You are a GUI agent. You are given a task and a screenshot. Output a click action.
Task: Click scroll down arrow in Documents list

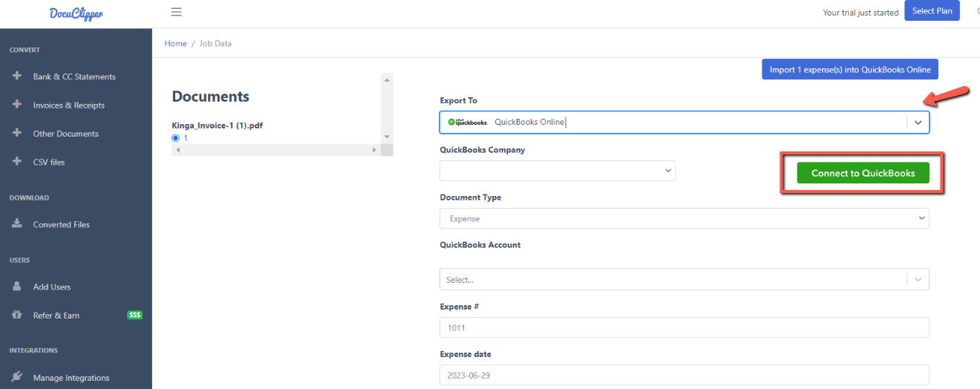387,137
